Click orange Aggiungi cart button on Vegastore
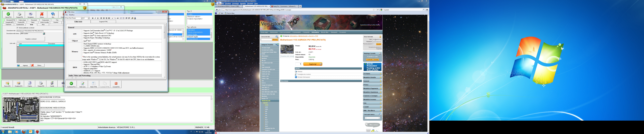Image resolution: width=644 pixels, height=134 pixels. [x=313, y=64]
